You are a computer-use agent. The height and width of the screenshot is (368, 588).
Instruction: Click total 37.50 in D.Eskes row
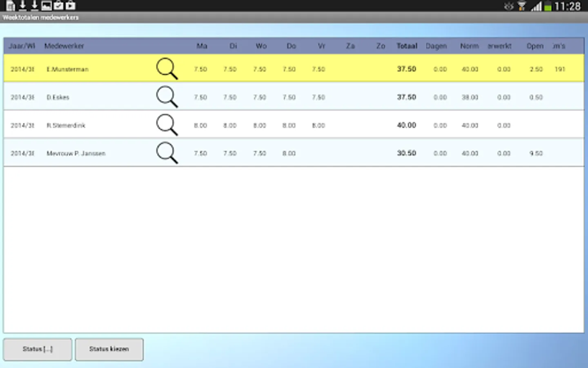407,97
